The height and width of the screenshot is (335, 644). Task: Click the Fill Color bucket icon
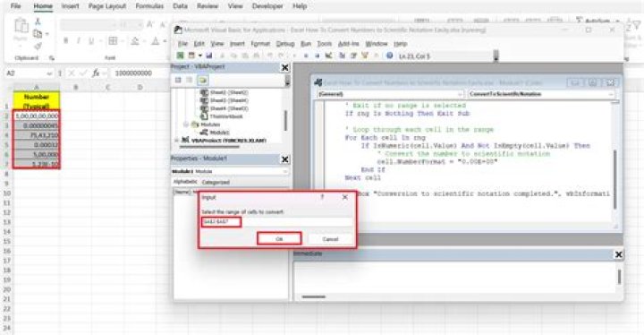135,40
